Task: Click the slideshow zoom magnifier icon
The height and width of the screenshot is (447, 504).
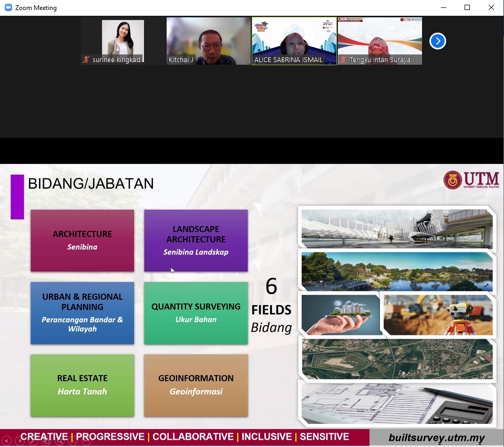Action: [60, 441]
